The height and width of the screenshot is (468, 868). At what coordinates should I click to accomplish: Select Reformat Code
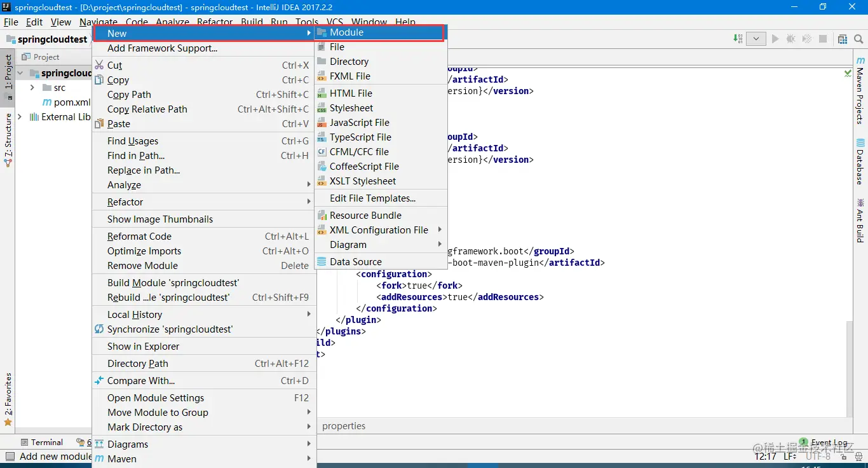[x=203, y=237]
